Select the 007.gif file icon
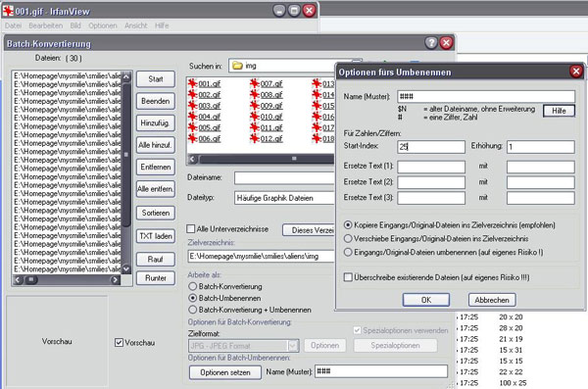Image resolution: width=588 pixels, height=389 pixels. pyautogui.click(x=255, y=83)
